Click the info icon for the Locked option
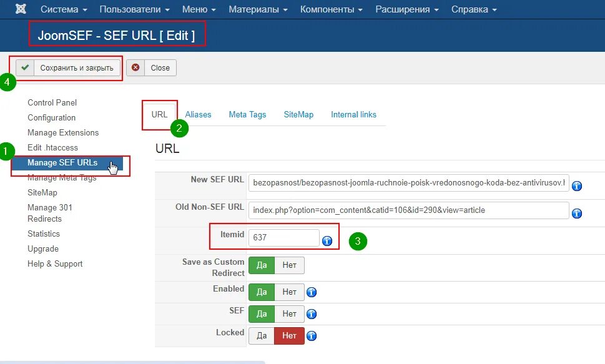The image size is (605, 364). pos(312,336)
